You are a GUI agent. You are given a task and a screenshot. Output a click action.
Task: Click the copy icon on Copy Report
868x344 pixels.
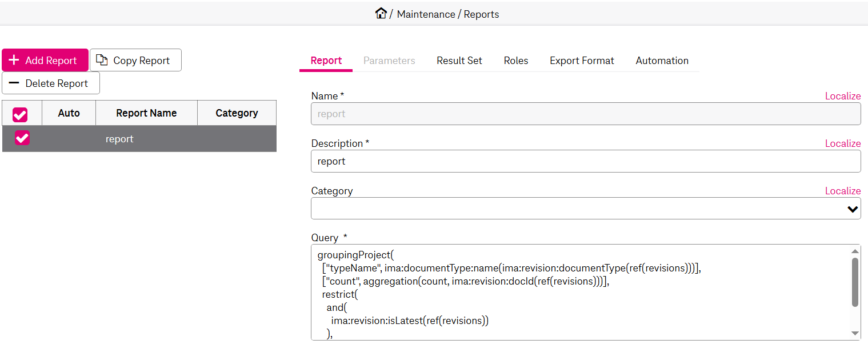[x=102, y=60]
